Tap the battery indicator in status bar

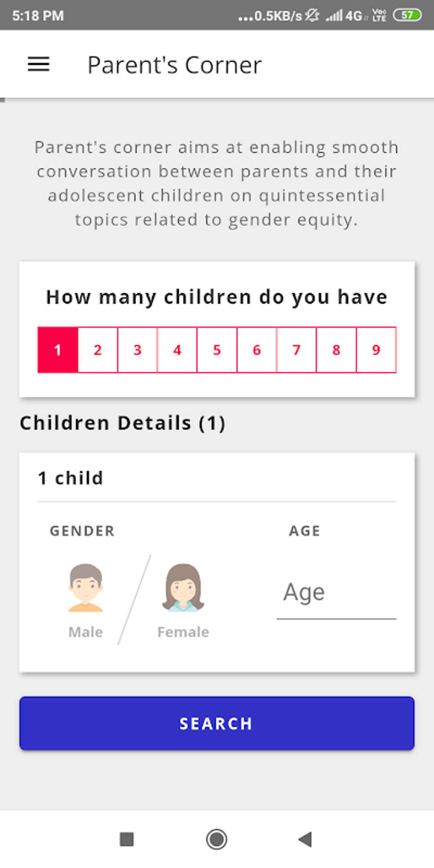pyautogui.click(x=407, y=15)
